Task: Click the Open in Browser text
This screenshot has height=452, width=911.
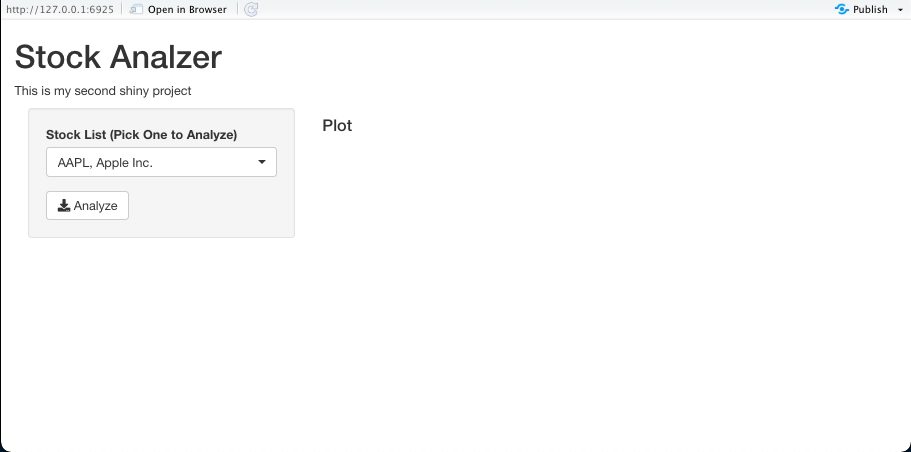Action: click(187, 9)
